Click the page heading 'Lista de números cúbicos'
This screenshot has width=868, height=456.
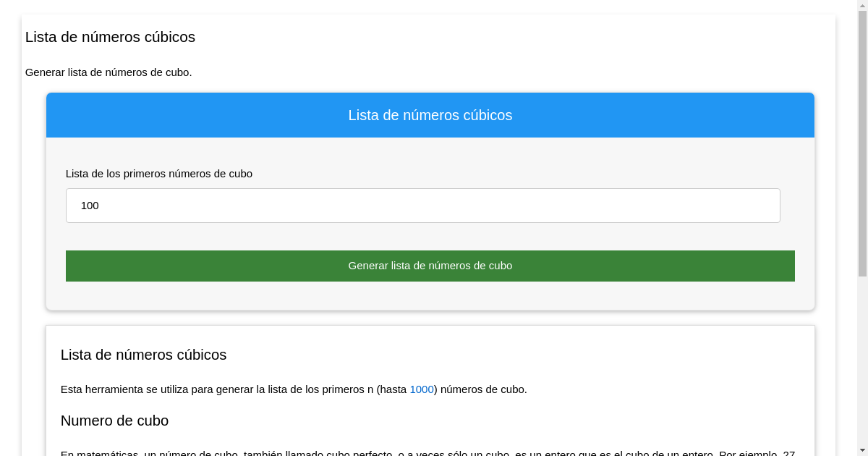pyautogui.click(x=110, y=37)
